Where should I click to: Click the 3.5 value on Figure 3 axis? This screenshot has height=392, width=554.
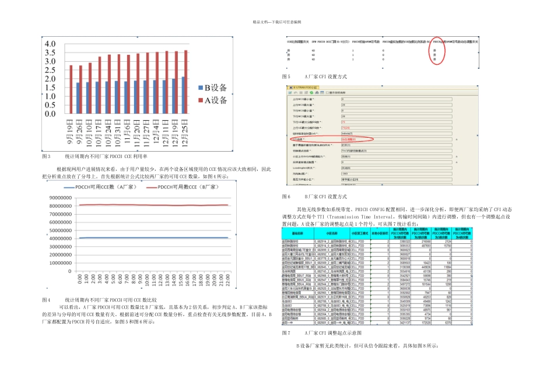tap(50, 52)
